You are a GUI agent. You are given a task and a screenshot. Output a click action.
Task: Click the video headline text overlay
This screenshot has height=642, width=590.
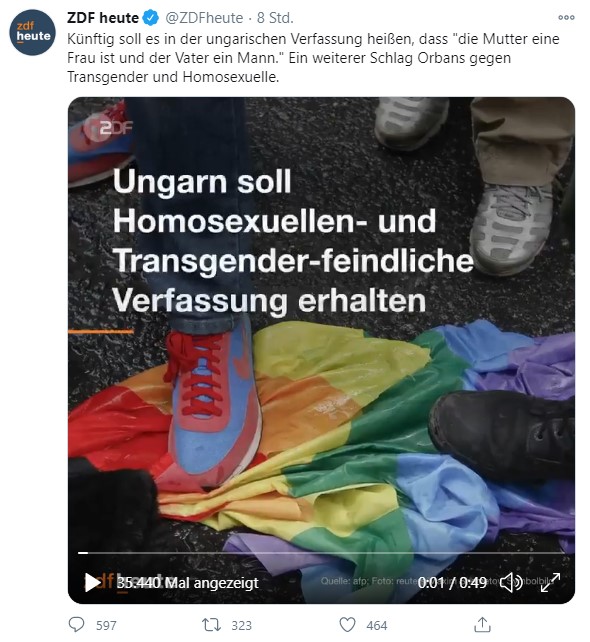293,241
